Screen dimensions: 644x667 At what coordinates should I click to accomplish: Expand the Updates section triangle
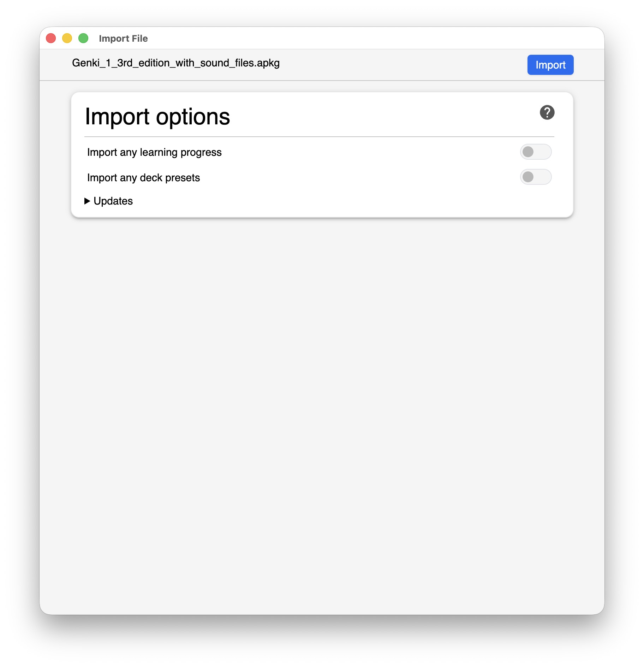pos(87,201)
